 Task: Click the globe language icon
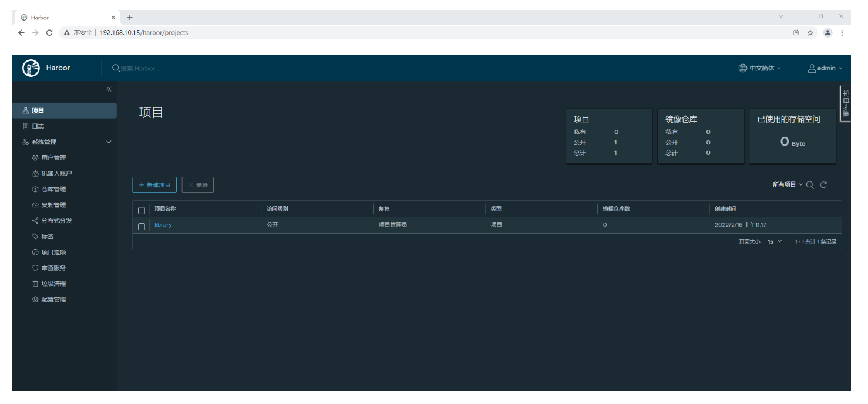click(x=743, y=68)
